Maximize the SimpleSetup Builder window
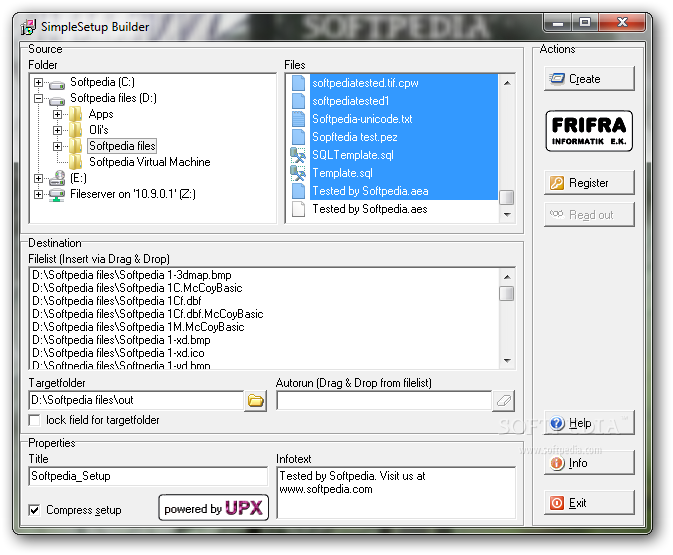This screenshot has height=555, width=673. (585, 23)
